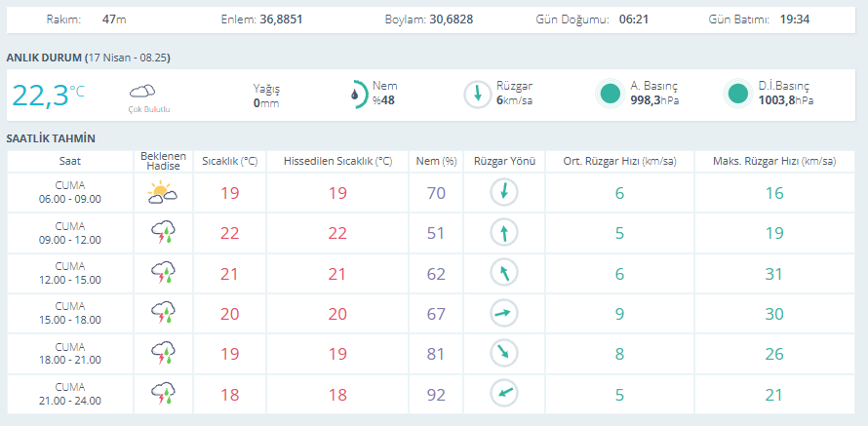Click the Gün Batımı 19:34 value
This screenshot has width=868, height=426.
(x=794, y=19)
